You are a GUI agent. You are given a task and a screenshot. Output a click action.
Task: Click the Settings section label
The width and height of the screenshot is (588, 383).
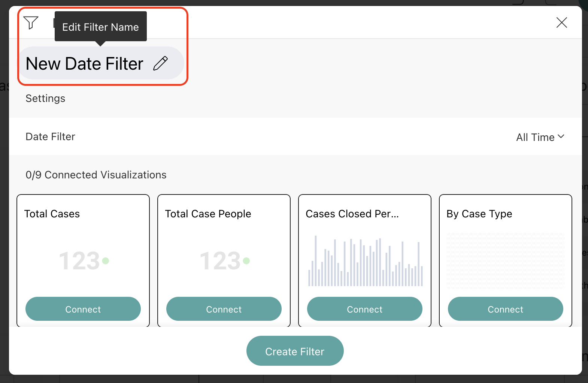point(45,98)
